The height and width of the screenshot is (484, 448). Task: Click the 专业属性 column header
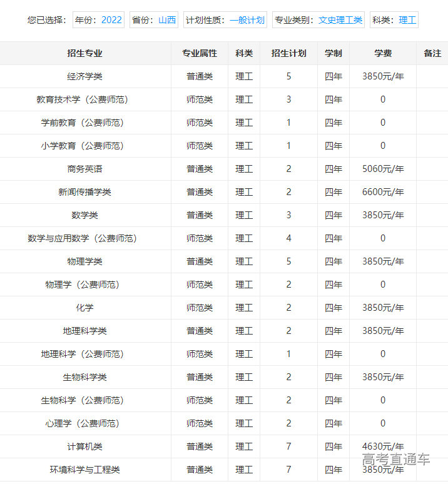pyautogui.click(x=200, y=54)
